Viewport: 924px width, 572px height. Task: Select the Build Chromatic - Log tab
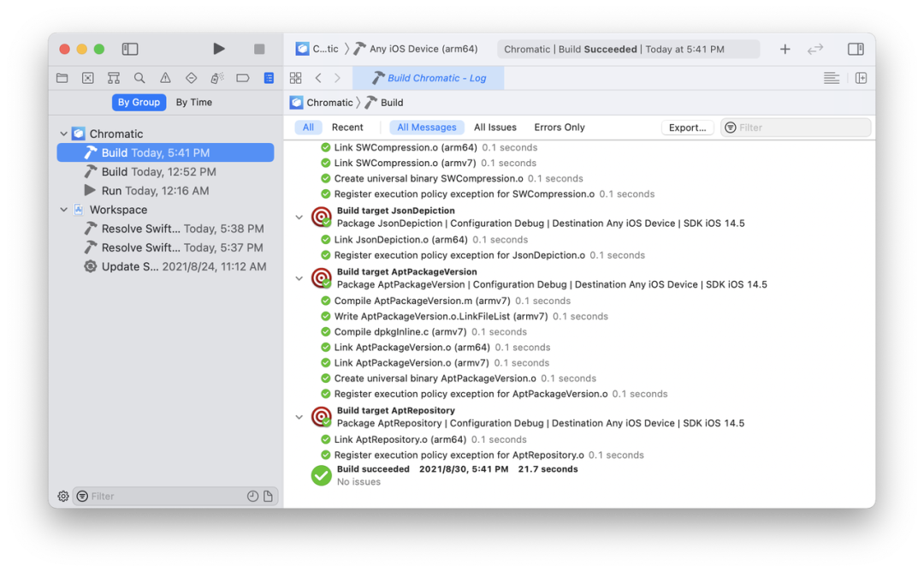(x=429, y=78)
